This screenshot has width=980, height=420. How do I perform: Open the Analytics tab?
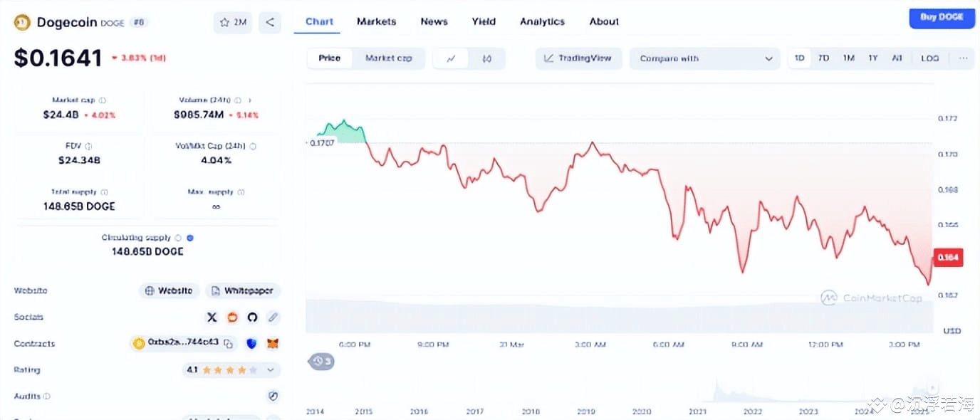542,21
